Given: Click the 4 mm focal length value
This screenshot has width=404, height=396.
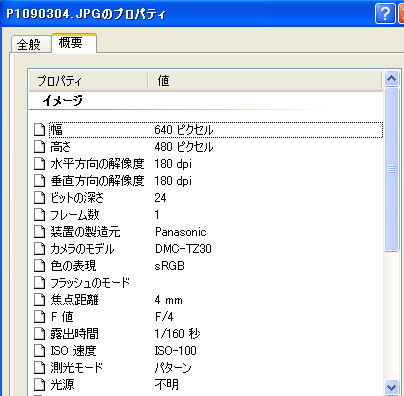Looking at the screenshot, I should [x=169, y=300].
